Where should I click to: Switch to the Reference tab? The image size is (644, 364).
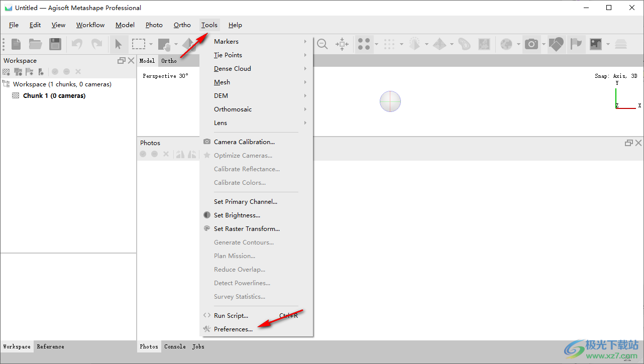51,346
